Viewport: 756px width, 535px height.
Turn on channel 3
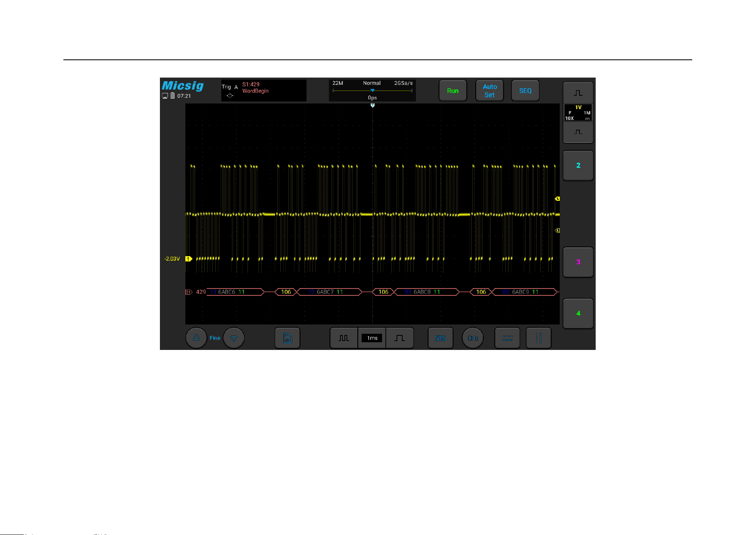pos(578,262)
